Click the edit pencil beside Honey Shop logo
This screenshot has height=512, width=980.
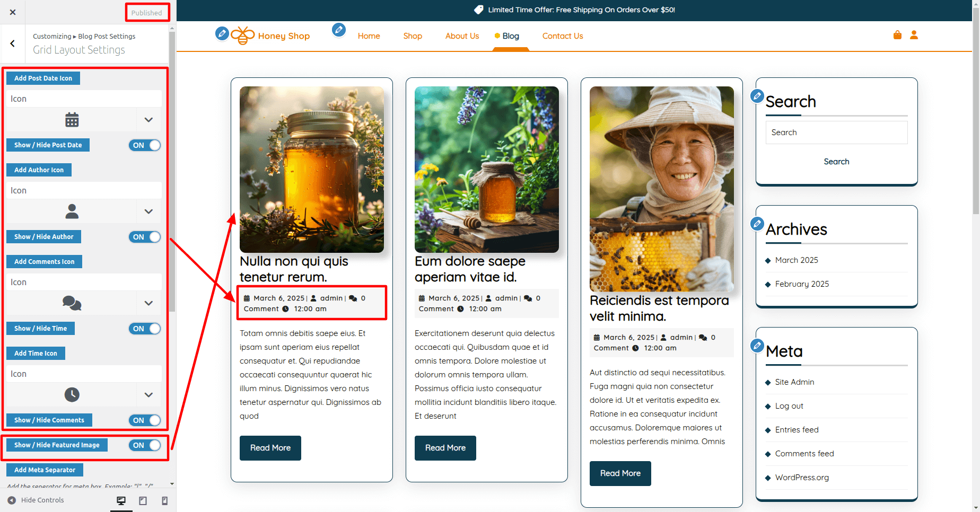[222, 34]
